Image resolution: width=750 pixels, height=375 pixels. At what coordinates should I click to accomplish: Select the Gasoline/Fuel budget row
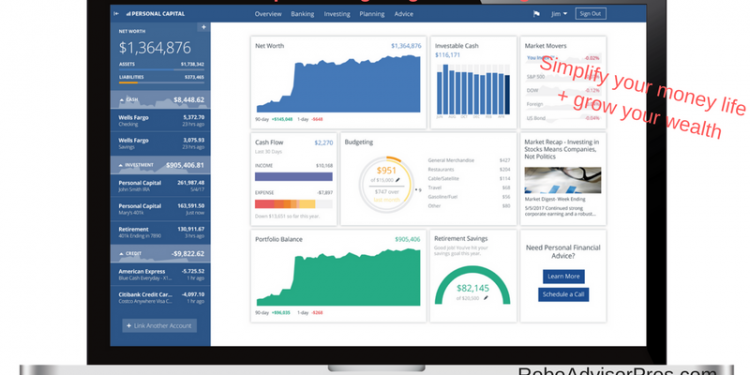[469, 197]
